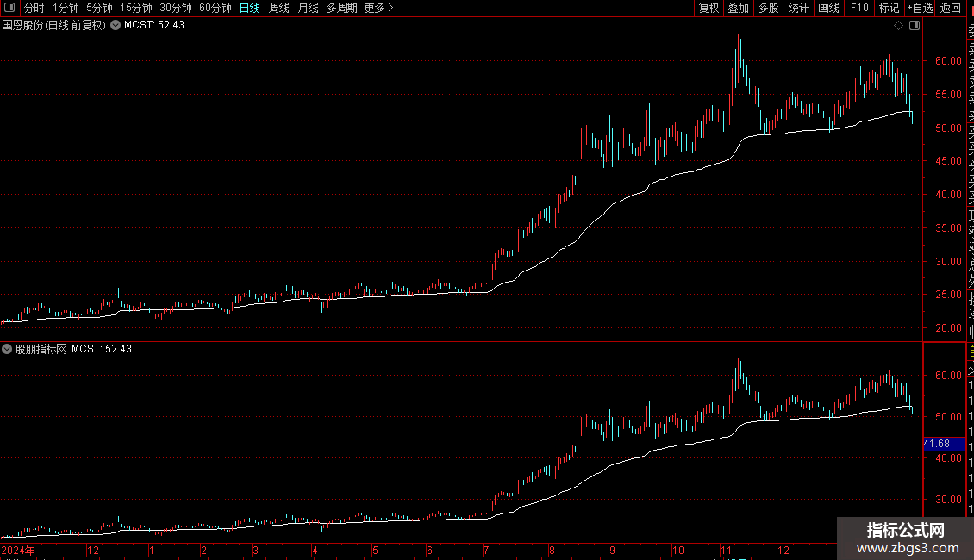Click month 11 on the time axis
This screenshot has width=974, height=560.
726,550
